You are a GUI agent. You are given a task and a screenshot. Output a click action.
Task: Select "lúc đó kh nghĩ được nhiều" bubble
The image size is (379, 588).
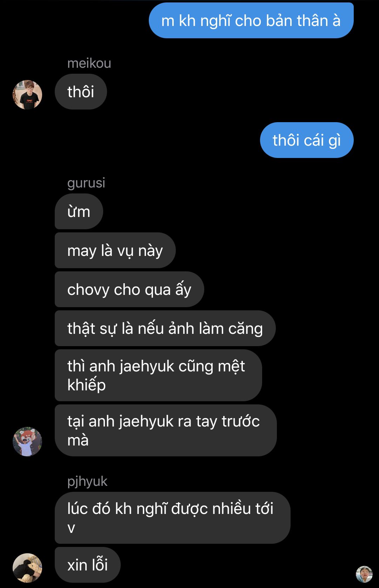coord(173,518)
